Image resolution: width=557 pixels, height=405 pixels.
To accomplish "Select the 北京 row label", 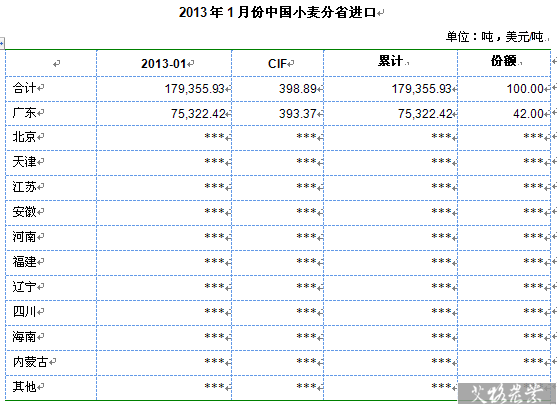I will [x=24, y=137].
